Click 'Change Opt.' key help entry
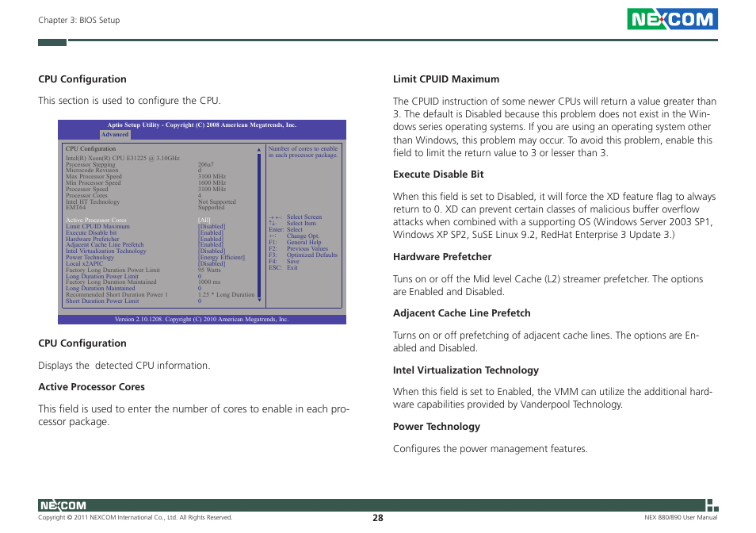Viewport: 756px width, 533px height. point(294,236)
